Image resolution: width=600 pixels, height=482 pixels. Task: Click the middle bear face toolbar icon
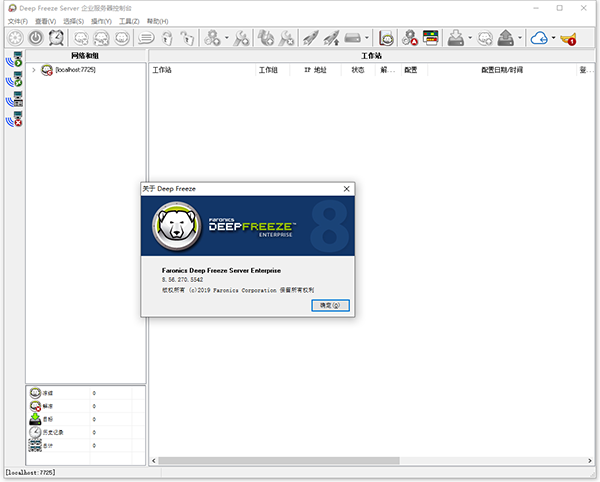point(102,38)
